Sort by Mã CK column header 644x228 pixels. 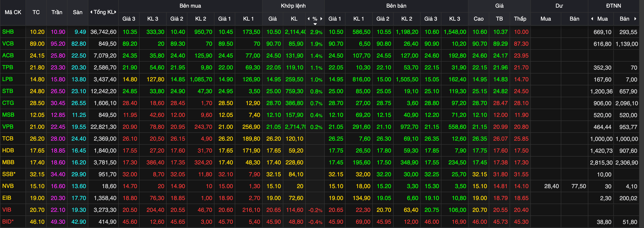point(13,12)
